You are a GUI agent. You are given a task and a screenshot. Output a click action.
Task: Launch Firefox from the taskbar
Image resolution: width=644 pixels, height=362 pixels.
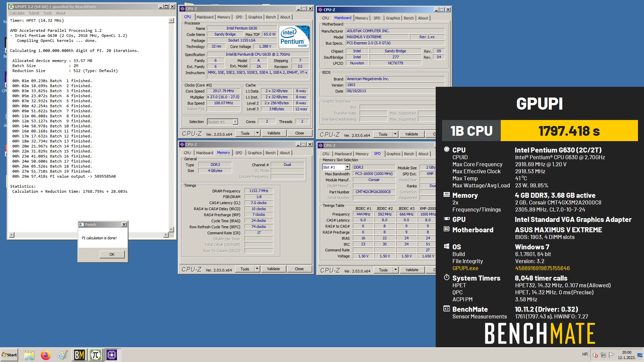(x=46, y=355)
